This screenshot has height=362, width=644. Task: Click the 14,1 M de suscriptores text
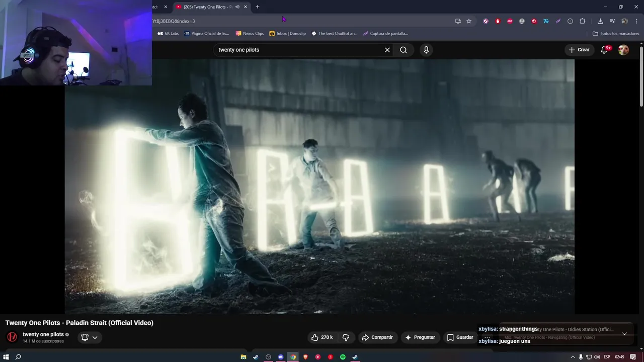coord(43,341)
